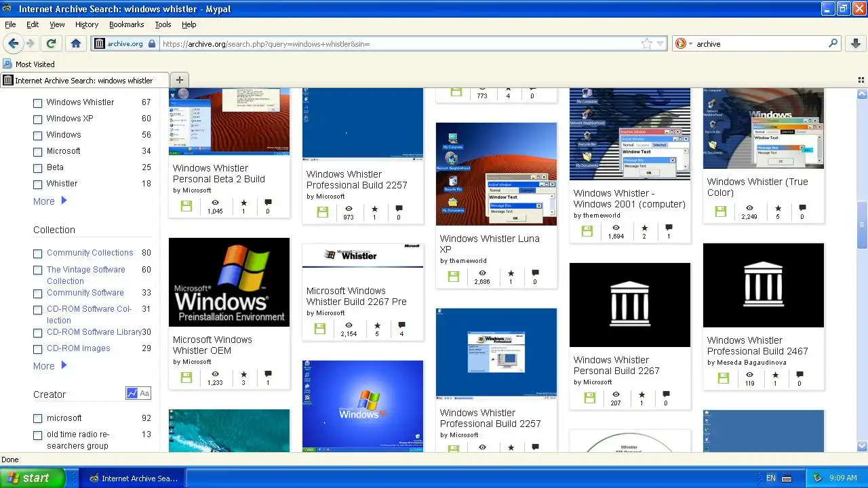868x488 pixels.
Task: Open the Edit menu
Action: coord(33,24)
